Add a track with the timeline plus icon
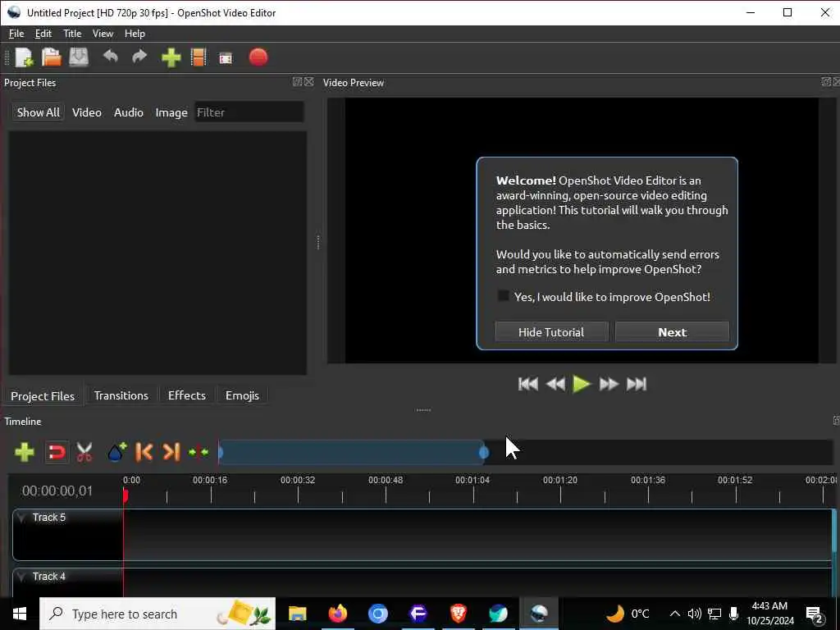 (25, 452)
